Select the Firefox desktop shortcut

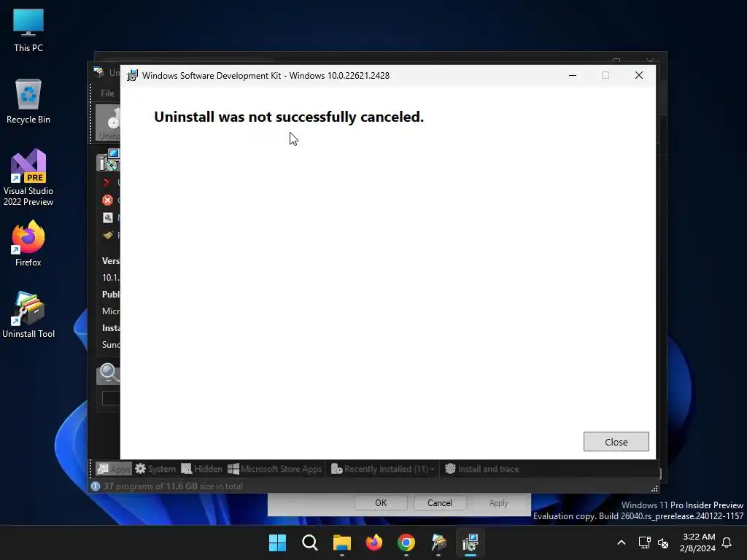tap(28, 244)
